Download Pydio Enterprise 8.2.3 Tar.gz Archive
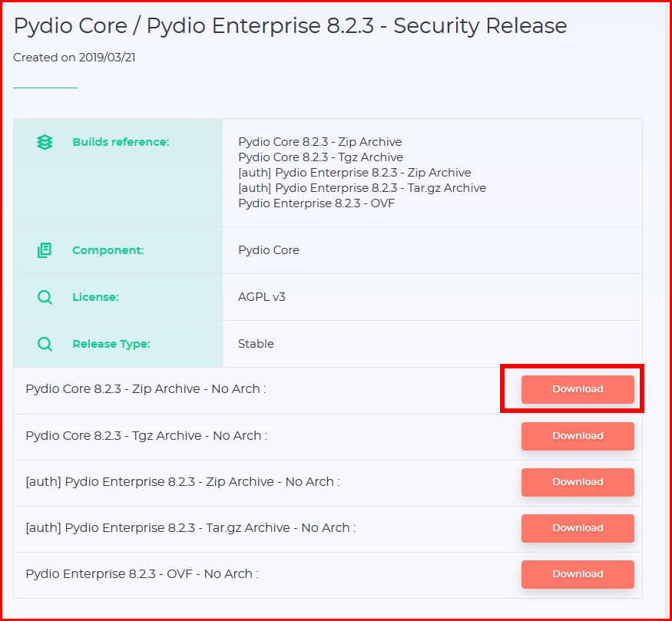Screen dimensions: 672x621 click(x=578, y=528)
